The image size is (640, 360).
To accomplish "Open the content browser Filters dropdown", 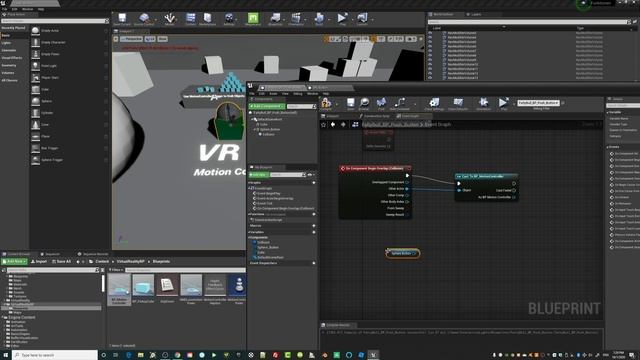I will point(116,270).
